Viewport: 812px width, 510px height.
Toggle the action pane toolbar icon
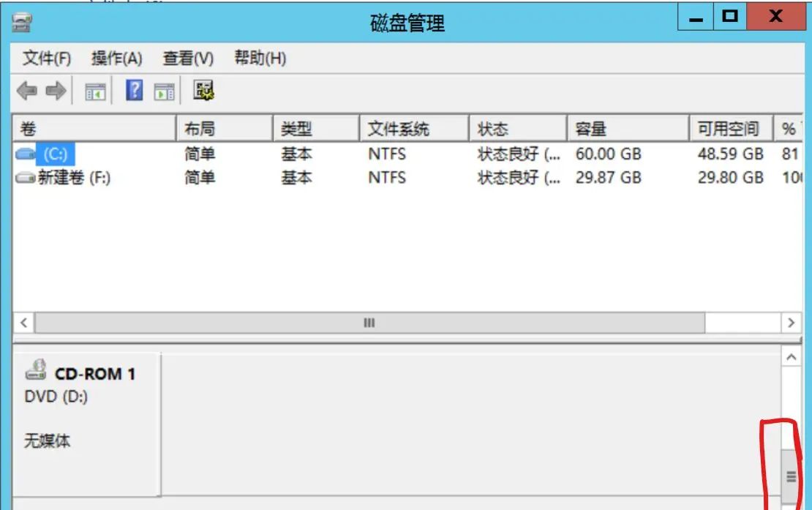tap(164, 91)
